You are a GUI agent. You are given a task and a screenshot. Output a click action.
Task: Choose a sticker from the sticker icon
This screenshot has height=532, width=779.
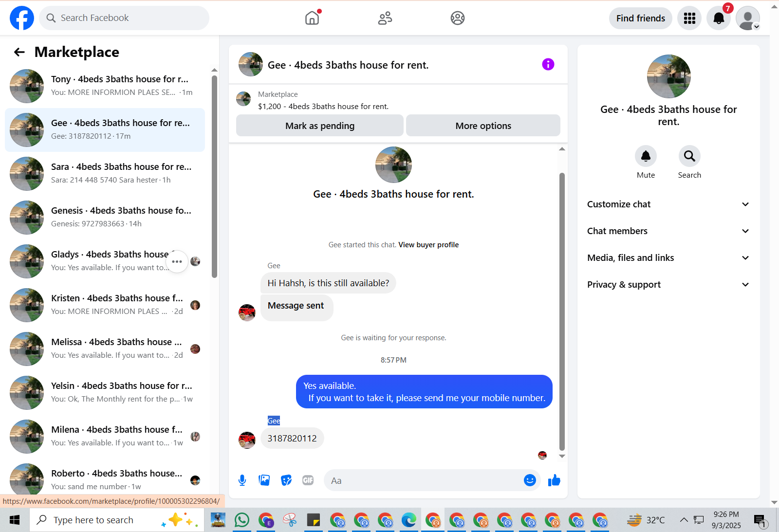pos(286,480)
